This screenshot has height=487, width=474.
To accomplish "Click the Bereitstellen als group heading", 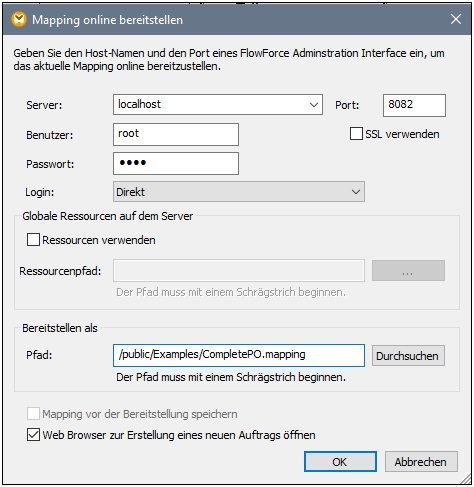I will [60, 328].
